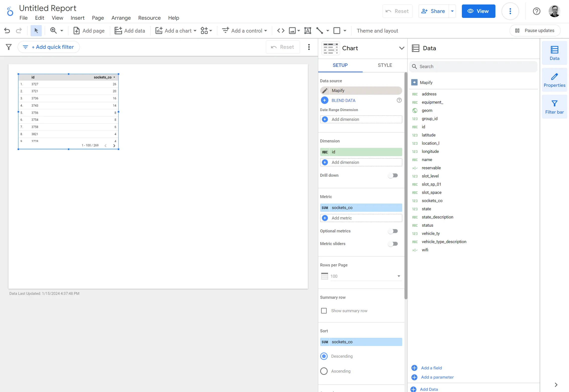
Task: Open shape tool dropdown arrow
Action: [345, 31]
